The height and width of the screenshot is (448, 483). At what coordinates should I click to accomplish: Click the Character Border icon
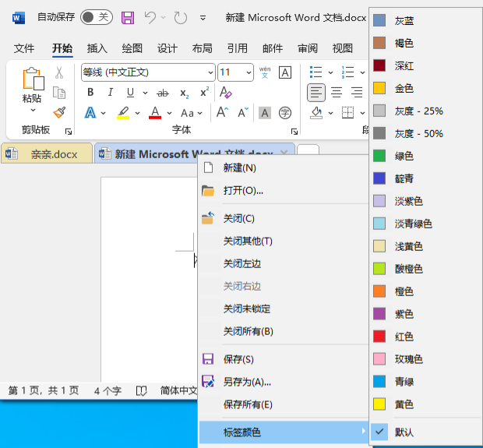(x=285, y=72)
